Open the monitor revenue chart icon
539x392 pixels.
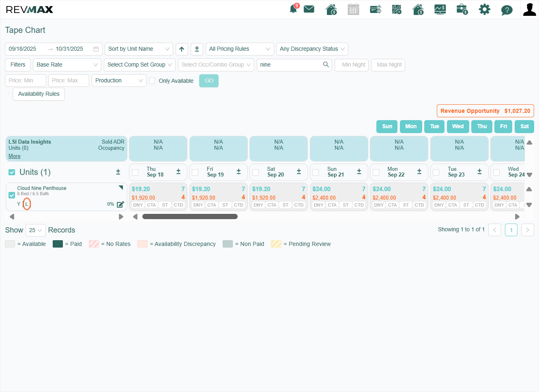440,9
